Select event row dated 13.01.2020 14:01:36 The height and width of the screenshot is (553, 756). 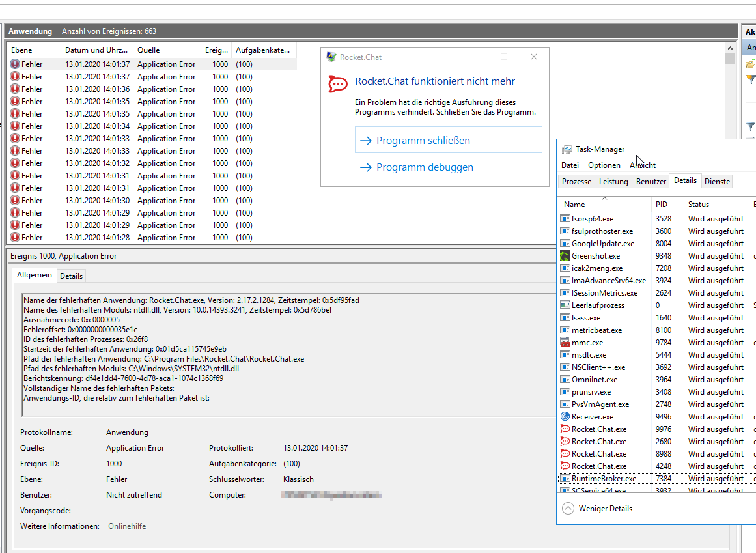pyautogui.click(x=152, y=89)
